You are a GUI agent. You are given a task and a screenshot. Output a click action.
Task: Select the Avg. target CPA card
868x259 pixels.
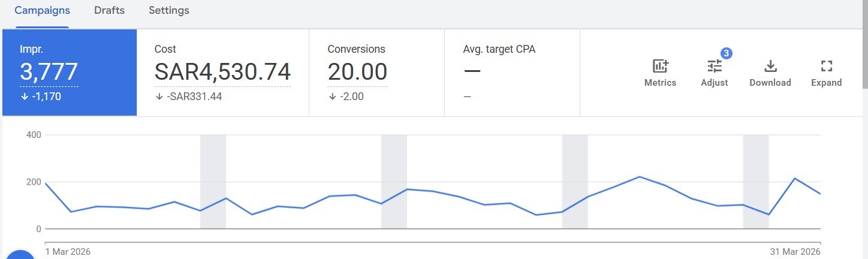pyautogui.click(x=512, y=72)
